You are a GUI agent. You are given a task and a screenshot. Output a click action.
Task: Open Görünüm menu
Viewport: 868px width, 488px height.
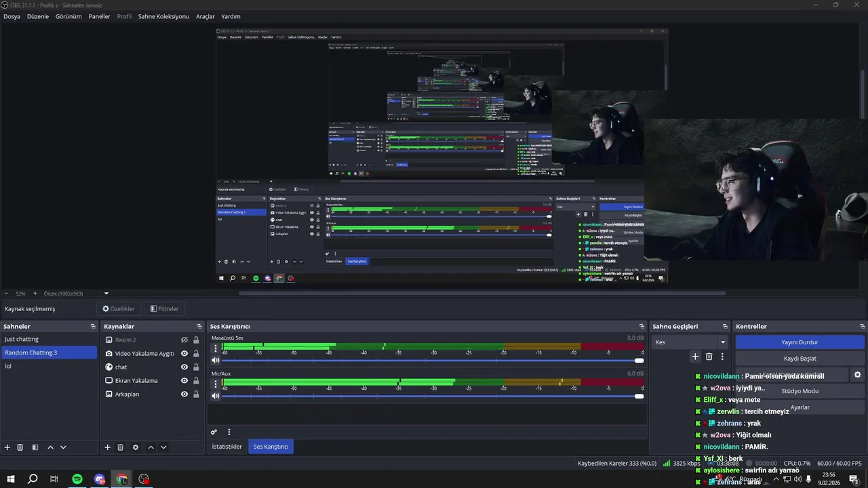pyautogui.click(x=68, y=16)
